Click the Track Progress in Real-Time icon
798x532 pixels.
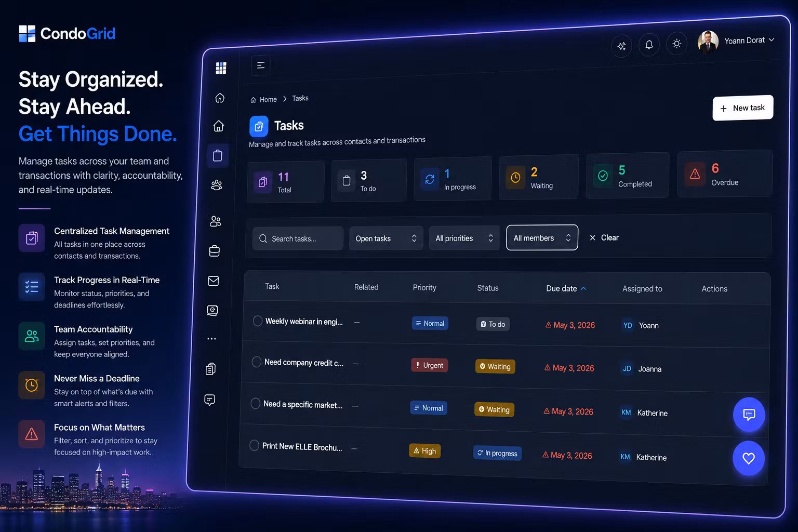pos(32,287)
